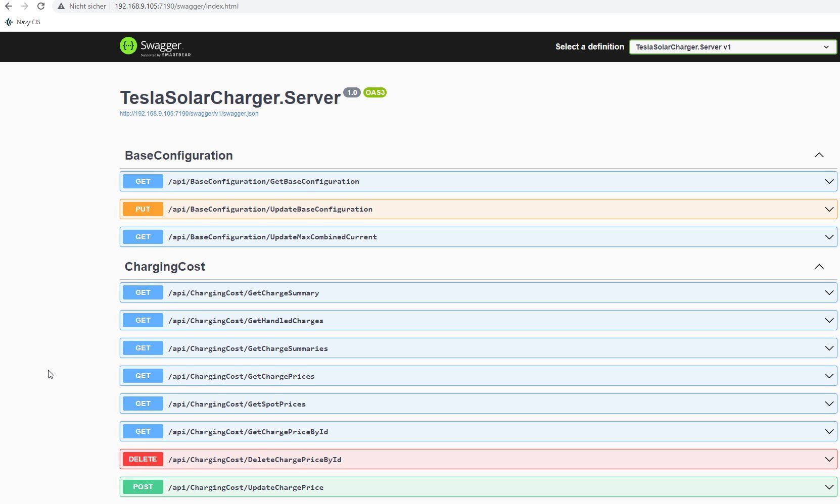Click the GetHandledCharges endpoint path

pos(246,321)
